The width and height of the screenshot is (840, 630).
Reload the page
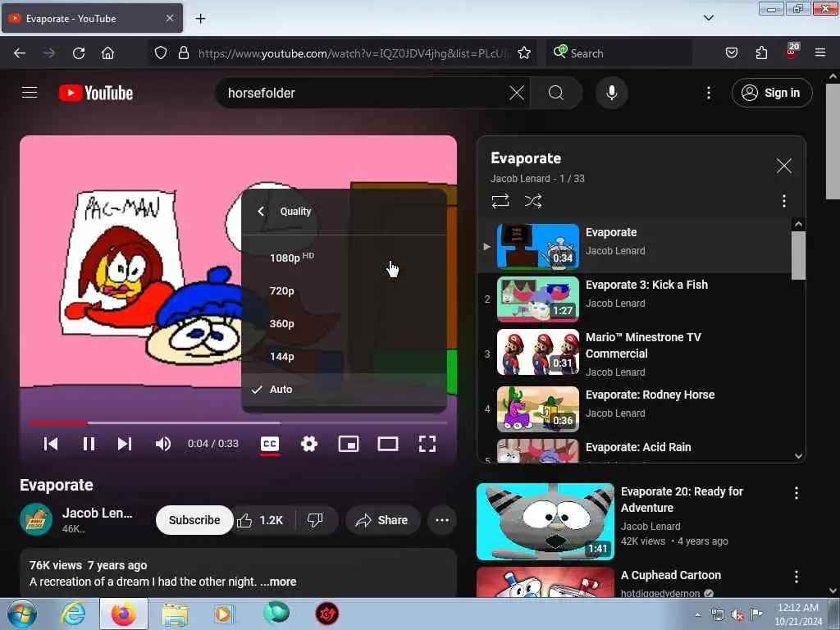[79, 53]
